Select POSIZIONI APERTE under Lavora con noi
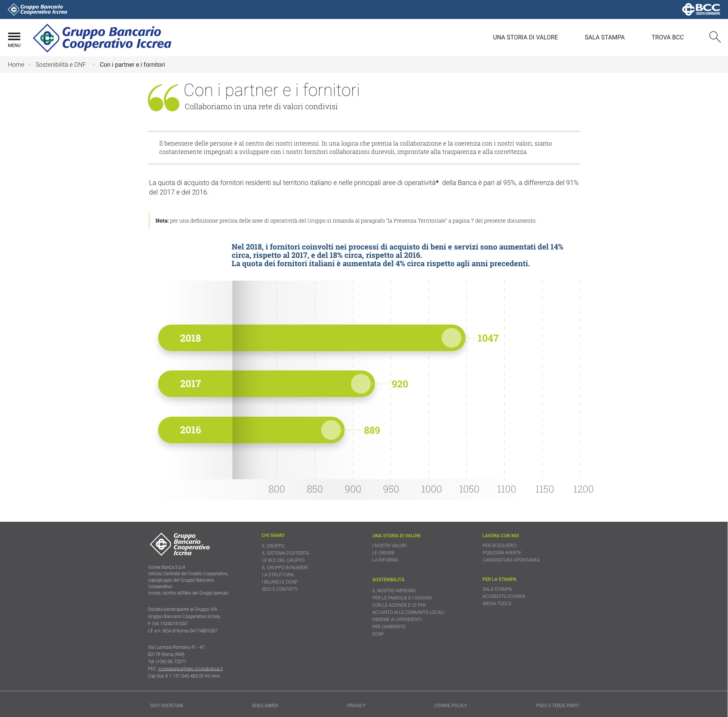Viewport: 728px width, 717px height. [502, 553]
